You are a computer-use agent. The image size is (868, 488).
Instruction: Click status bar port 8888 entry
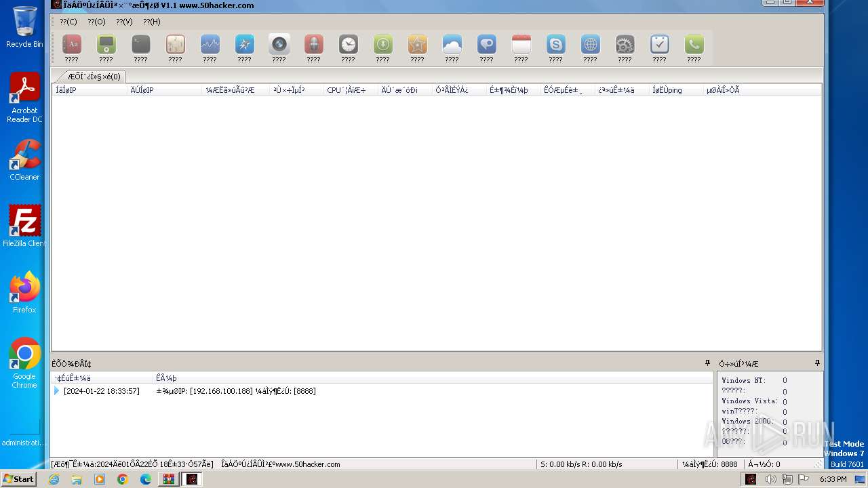point(710,464)
